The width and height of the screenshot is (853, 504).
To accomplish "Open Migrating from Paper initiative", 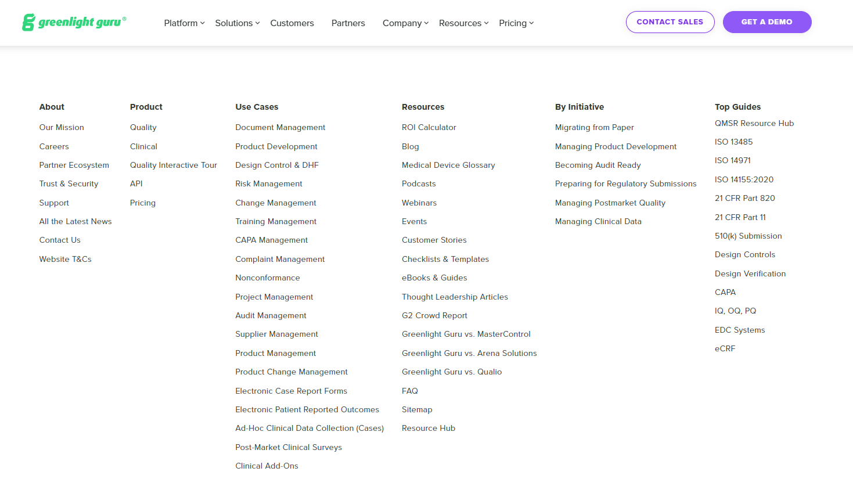I will point(595,127).
